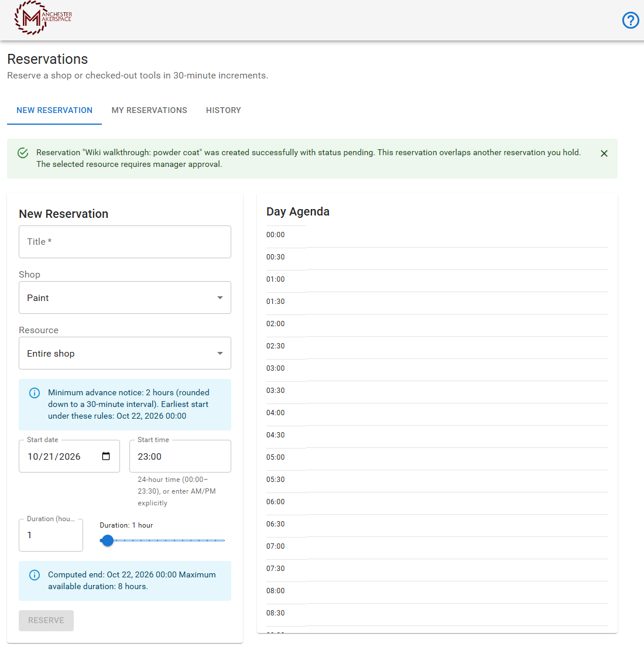Viewport: 644px width, 650px height.
Task: Click the green success checkmark icon
Action: (x=23, y=153)
